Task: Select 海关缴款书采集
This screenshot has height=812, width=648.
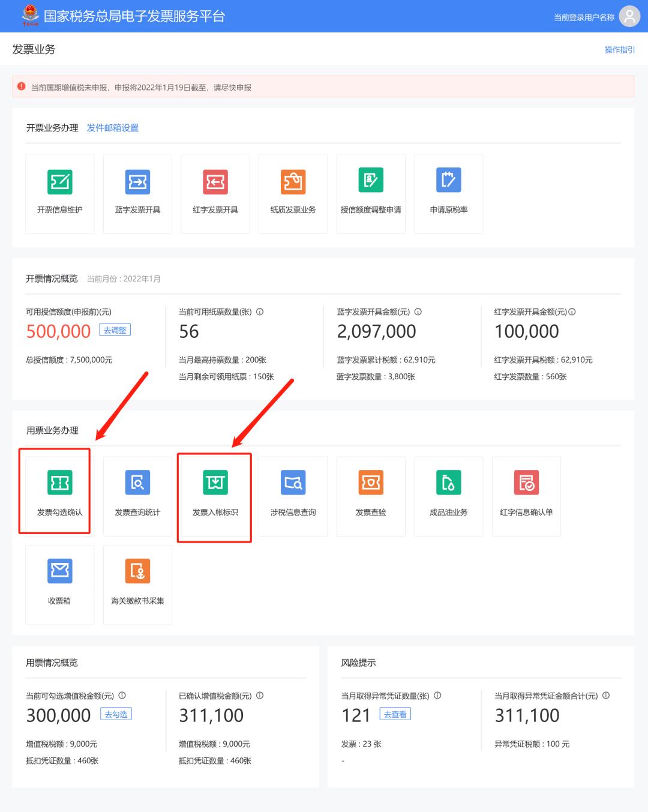Action: click(x=137, y=585)
